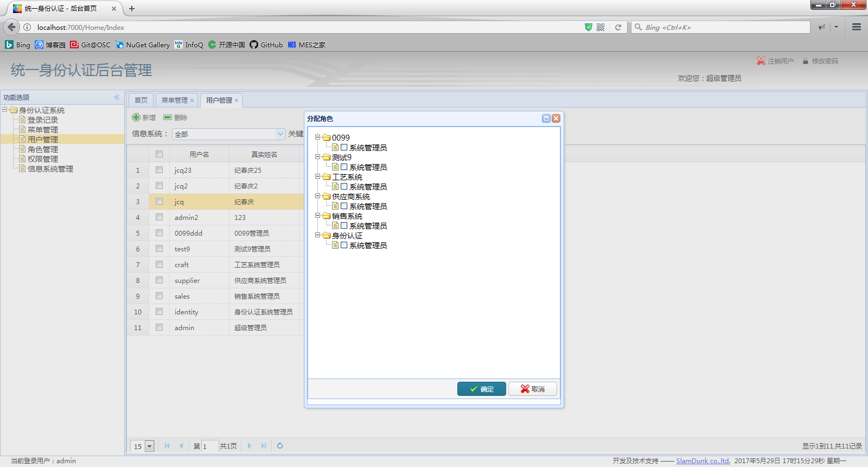The image size is (868, 467).
Task: Cancel the dialog with 取消 button
Action: tap(533, 389)
